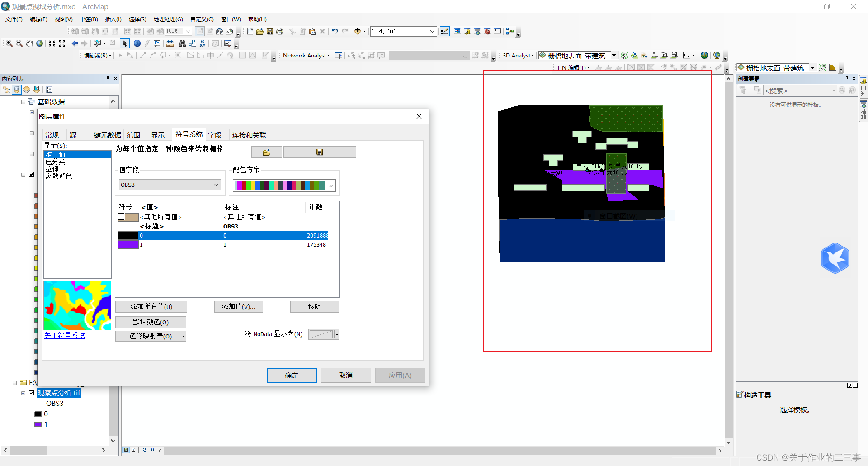The image size is (868, 466).
Task: Click the 取消 button
Action: click(x=346, y=375)
